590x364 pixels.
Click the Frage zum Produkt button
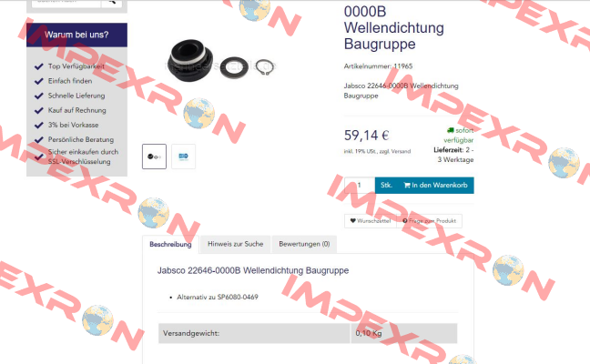pos(429,221)
